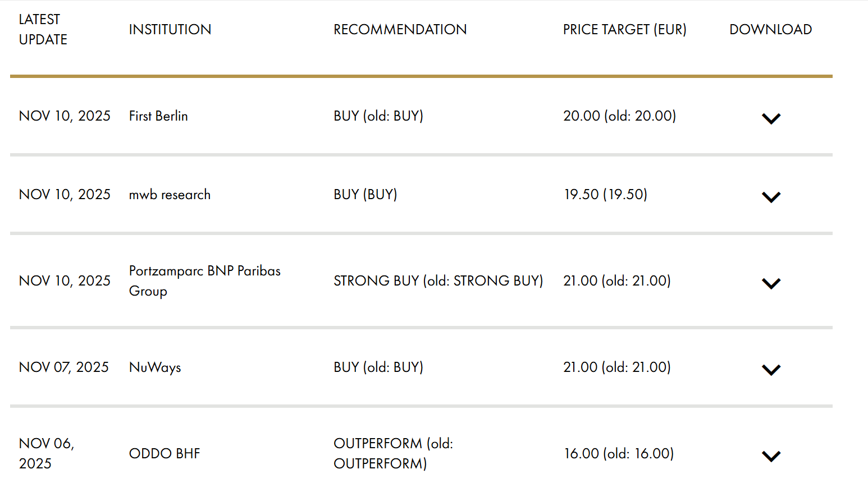Select the mwb research institution name
Screen dimensions: 868x497
click(x=170, y=195)
